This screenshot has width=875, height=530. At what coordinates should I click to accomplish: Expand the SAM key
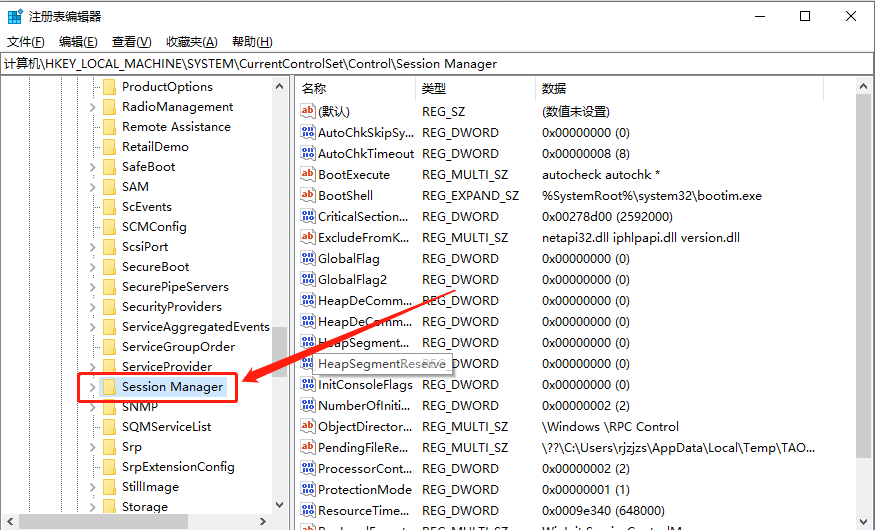tap(93, 187)
